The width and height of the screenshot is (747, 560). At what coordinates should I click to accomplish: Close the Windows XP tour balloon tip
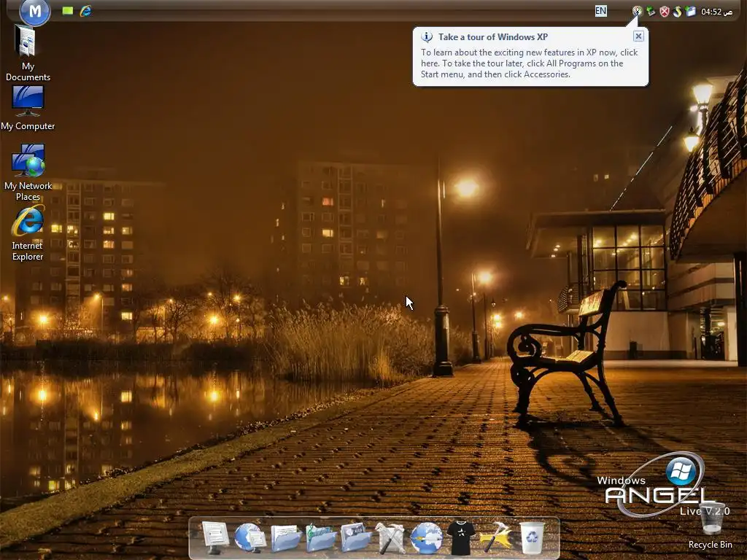[638, 36]
